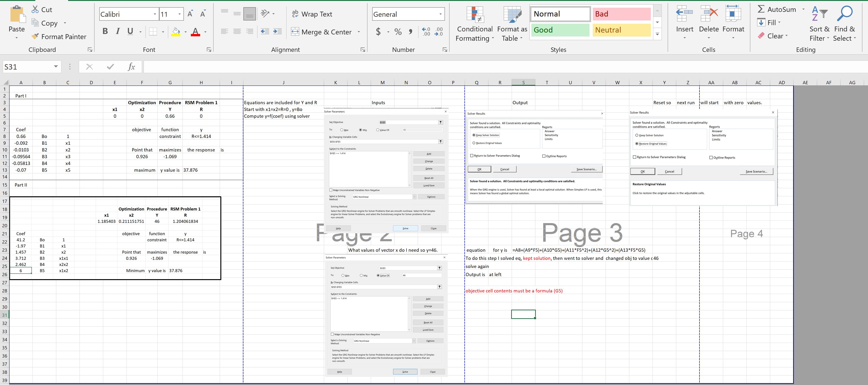Expand the Merge & Center dropdown arrow
The width and height of the screenshot is (868, 385).
pyautogui.click(x=358, y=32)
